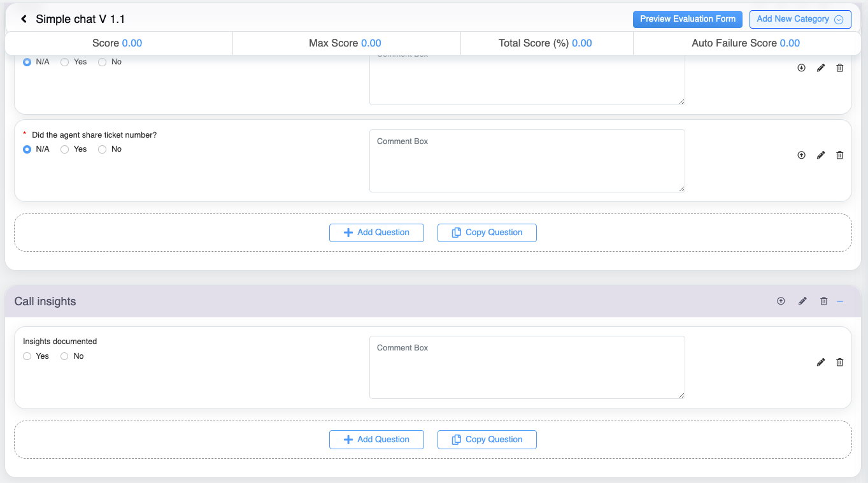Choose Yes for Insights documented

pos(27,356)
